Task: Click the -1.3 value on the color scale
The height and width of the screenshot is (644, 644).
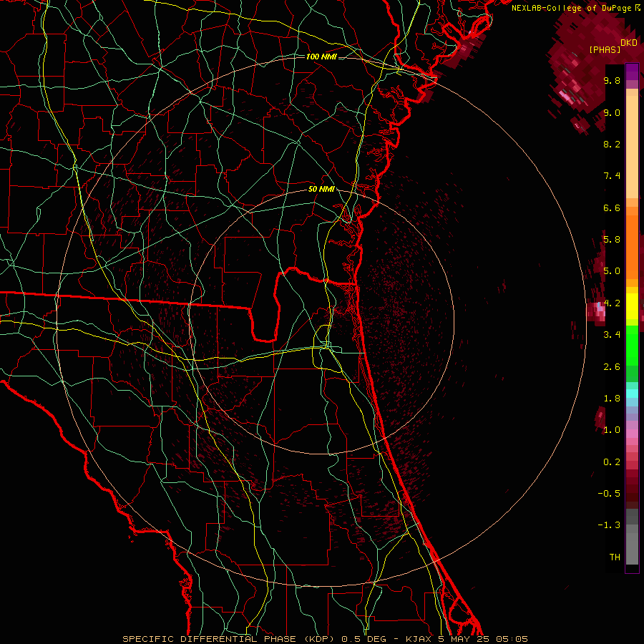Action: (609, 525)
